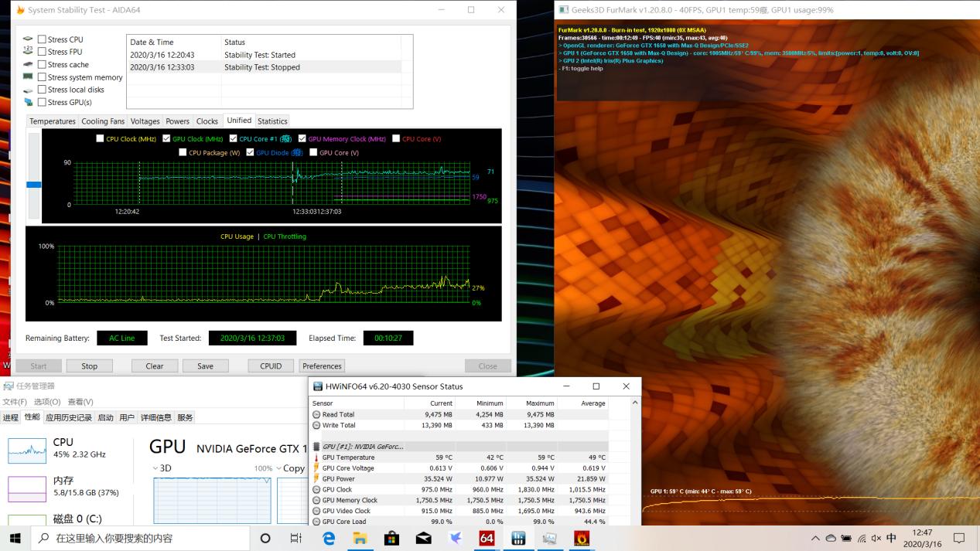Open File Explorer from taskbar
Viewport: 980px width, 551px height.
[360, 538]
